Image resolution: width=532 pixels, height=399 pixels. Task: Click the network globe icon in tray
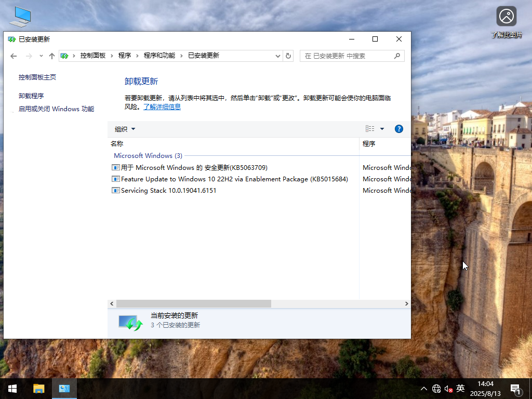click(436, 388)
